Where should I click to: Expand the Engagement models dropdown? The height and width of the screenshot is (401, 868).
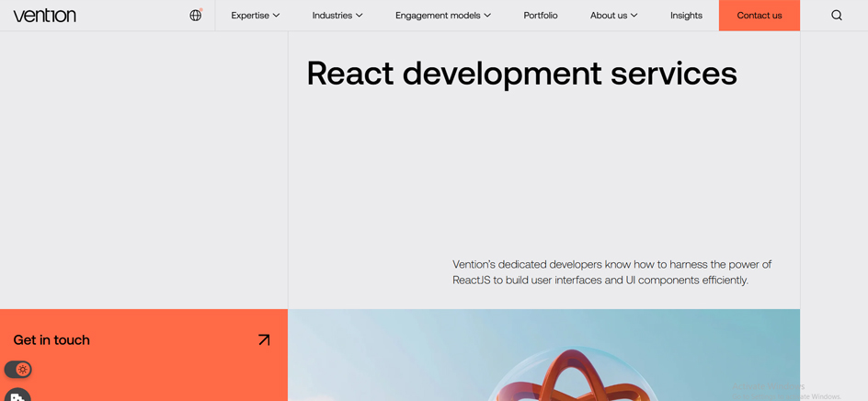[443, 16]
